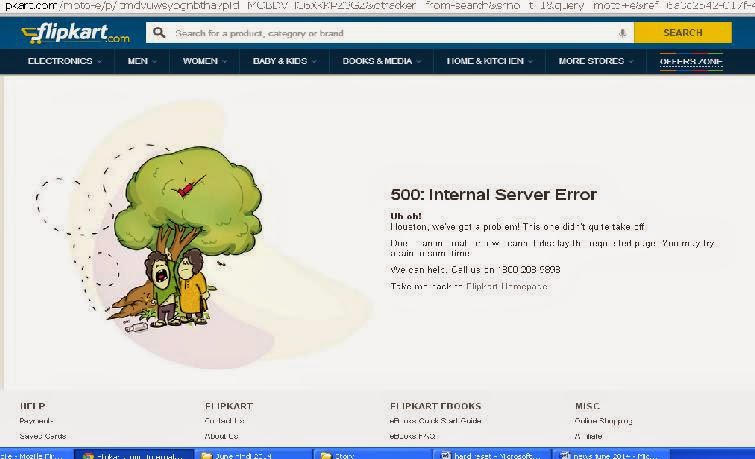Open the BABY & KIDS menu
The width and height of the screenshot is (755, 459).
coord(285,61)
